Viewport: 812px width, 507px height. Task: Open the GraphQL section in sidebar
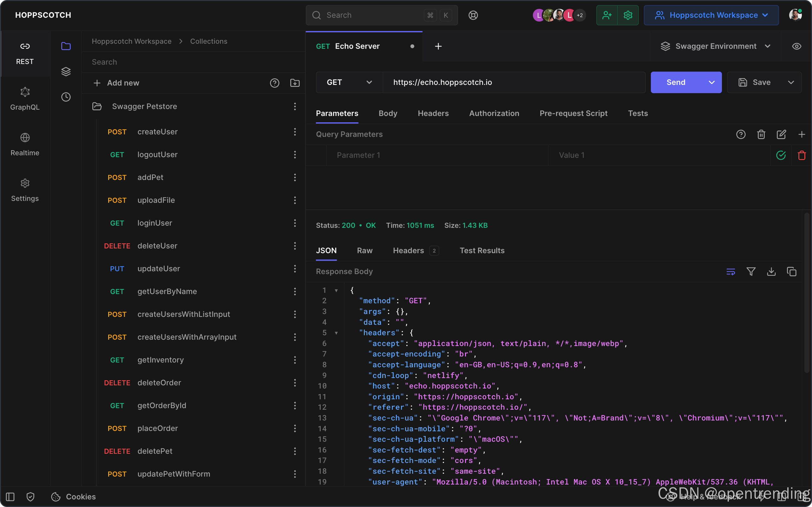[25, 99]
